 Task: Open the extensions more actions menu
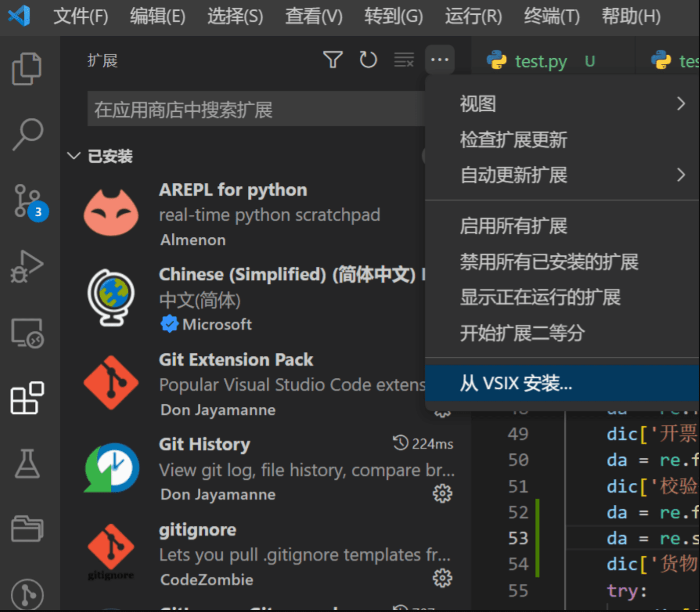coord(440,59)
